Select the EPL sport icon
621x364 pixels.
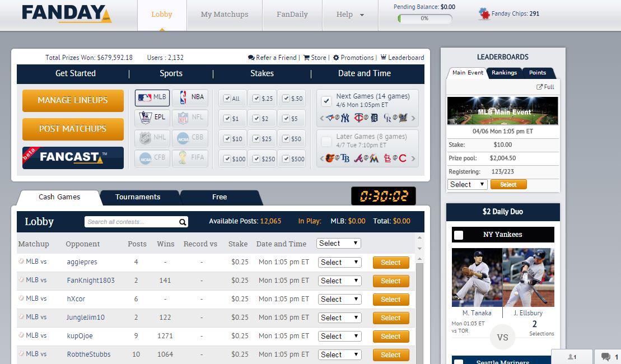[x=152, y=118]
